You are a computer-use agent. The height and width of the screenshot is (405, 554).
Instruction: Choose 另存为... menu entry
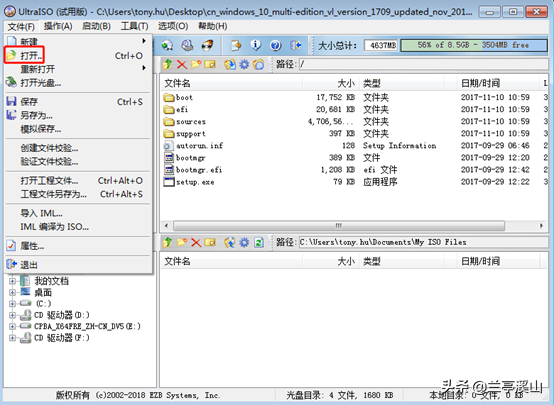point(78,115)
